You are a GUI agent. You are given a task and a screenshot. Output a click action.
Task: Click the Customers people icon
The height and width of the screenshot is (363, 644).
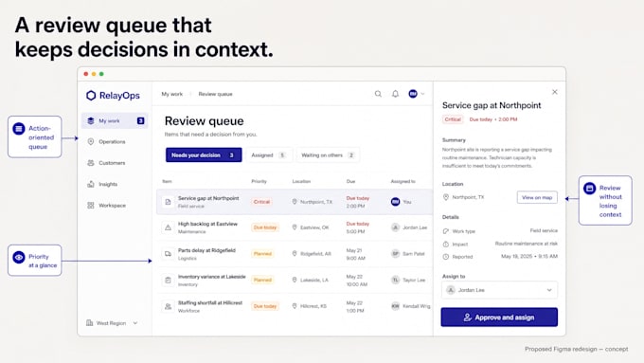[x=91, y=163]
